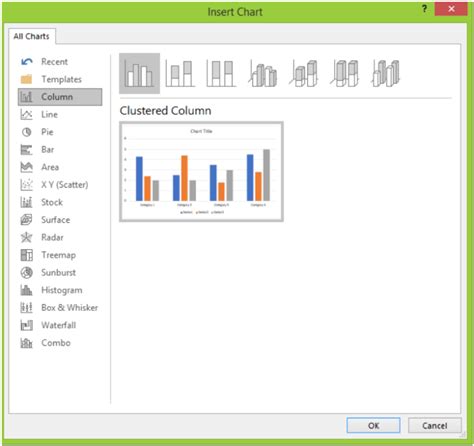474x446 pixels.
Task: Confirm the chart with OK button
Action: [373, 426]
